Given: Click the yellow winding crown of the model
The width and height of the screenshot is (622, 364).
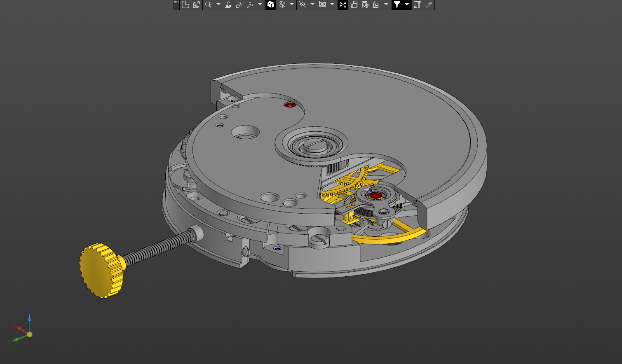Looking at the screenshot, I should coord(100,270).
